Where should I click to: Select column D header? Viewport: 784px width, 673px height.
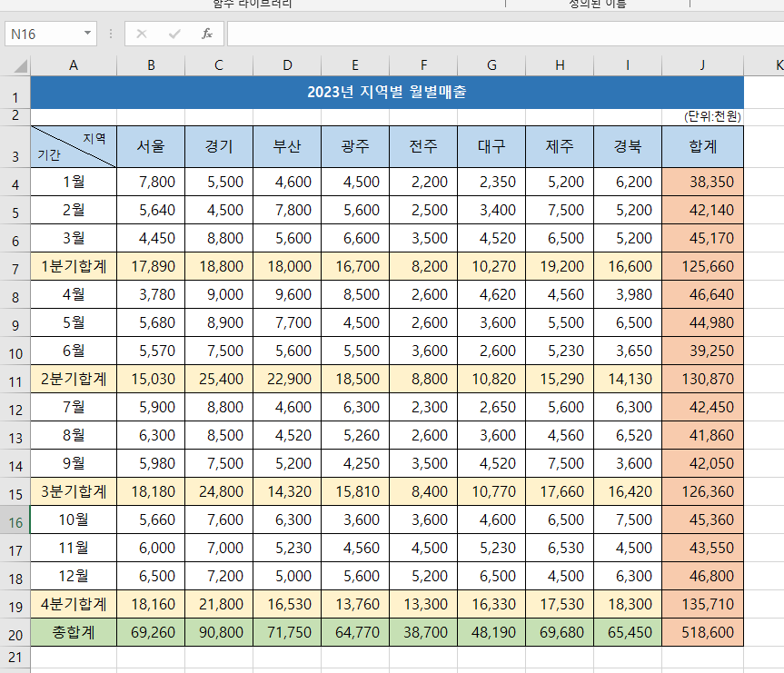tap(287, 65)
